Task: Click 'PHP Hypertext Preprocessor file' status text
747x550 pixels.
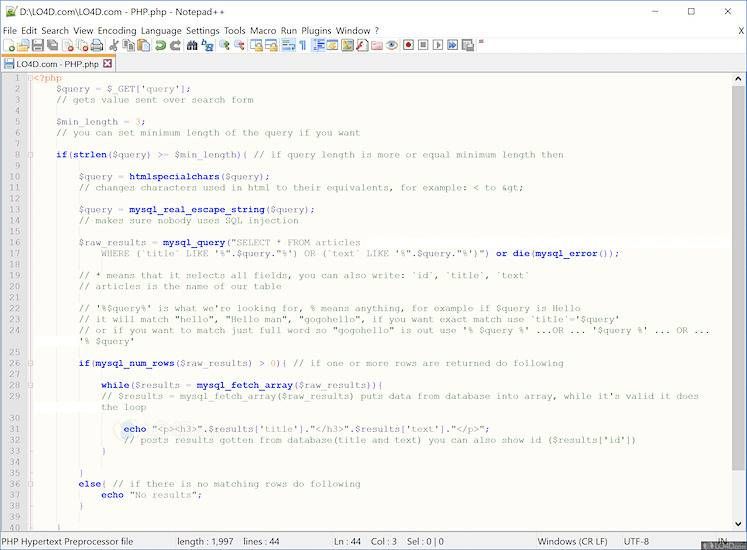Action: [67, 541]
